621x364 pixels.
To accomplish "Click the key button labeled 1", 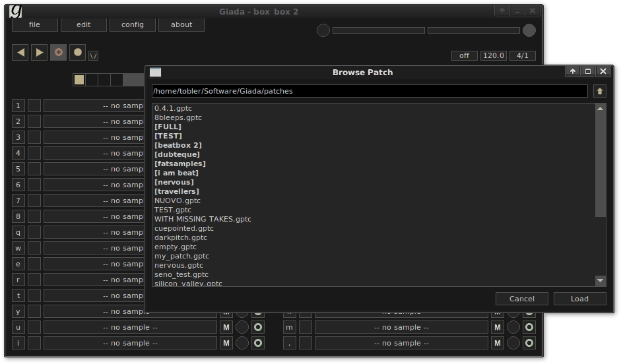I will click(x=18, y=106).
